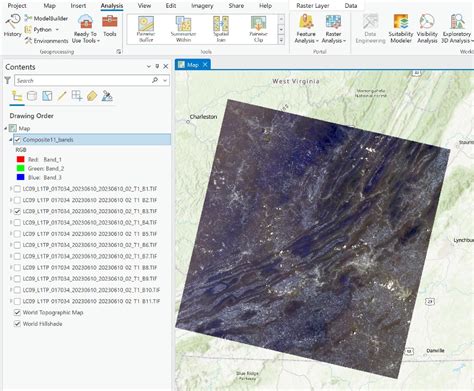This screenshot has width=474, height=391.
Task: Switch to List By Labeling
Action: [92, 96]
